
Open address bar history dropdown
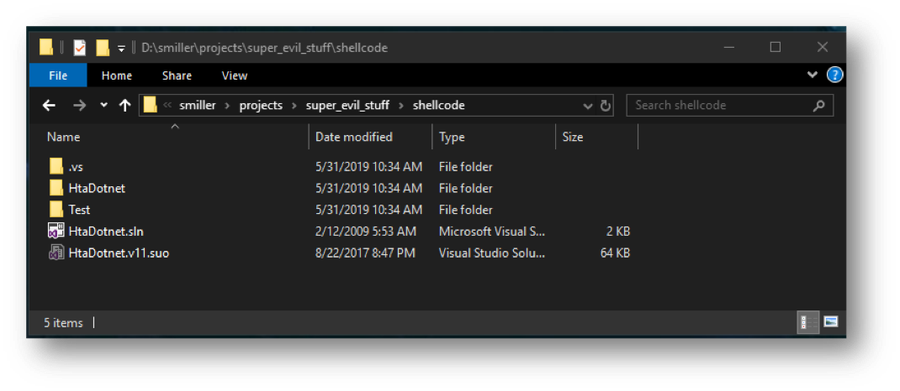coord(588,106)
